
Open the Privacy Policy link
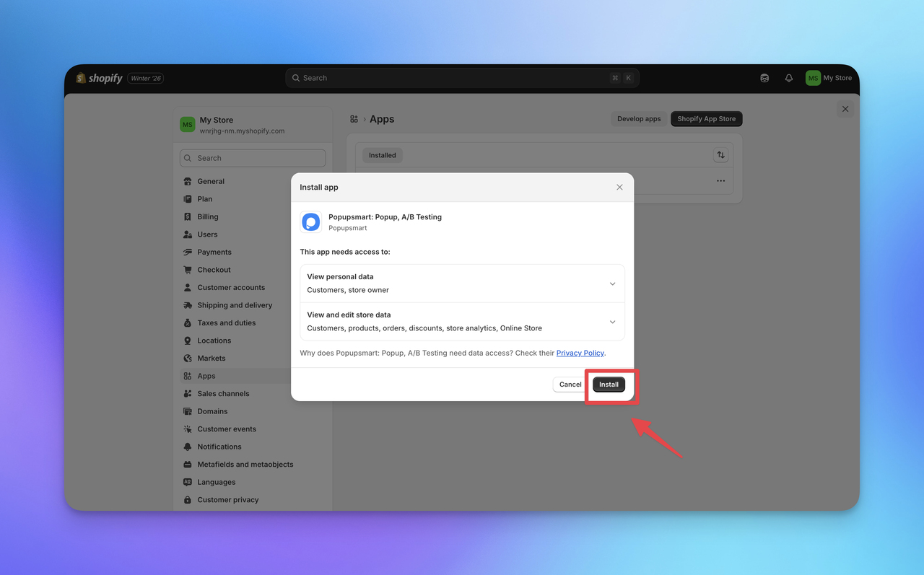click(580, 353)
